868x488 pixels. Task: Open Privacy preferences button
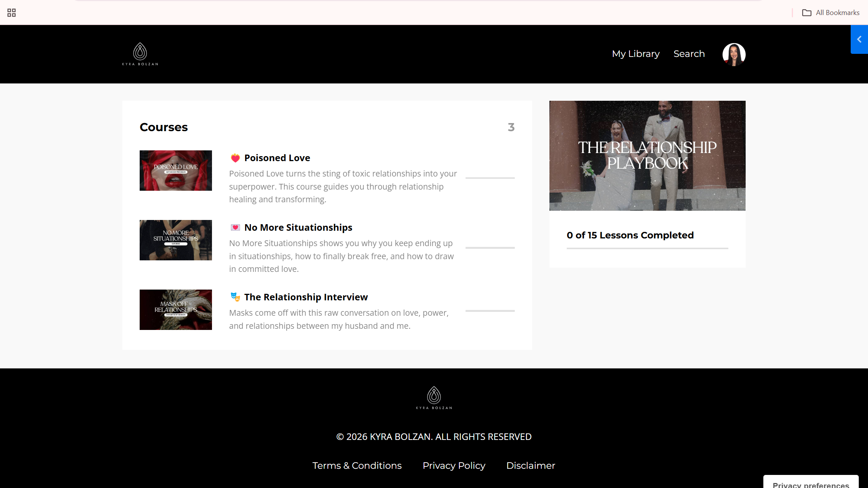coord(810,483)
